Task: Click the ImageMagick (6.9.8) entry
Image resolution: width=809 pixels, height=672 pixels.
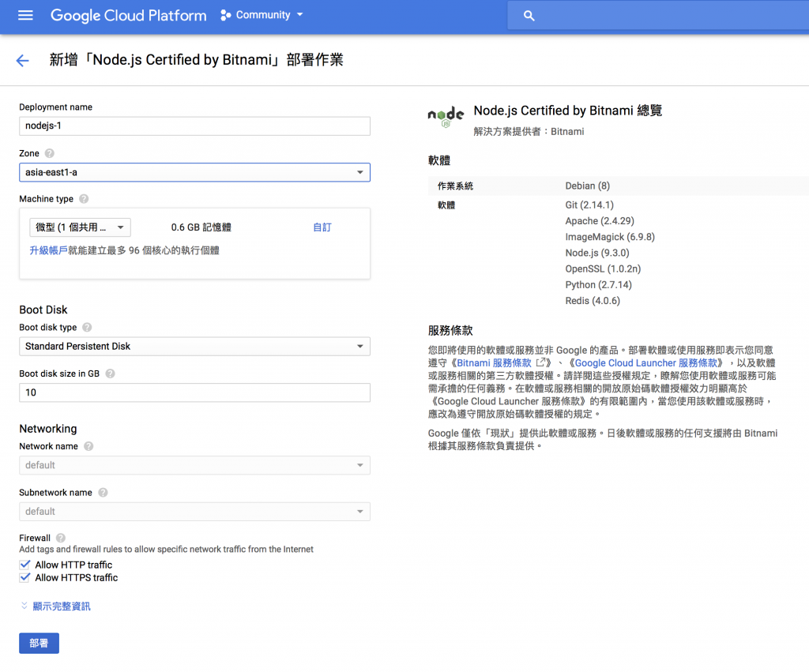Action: pyautogui.click(x=610, y=237)
